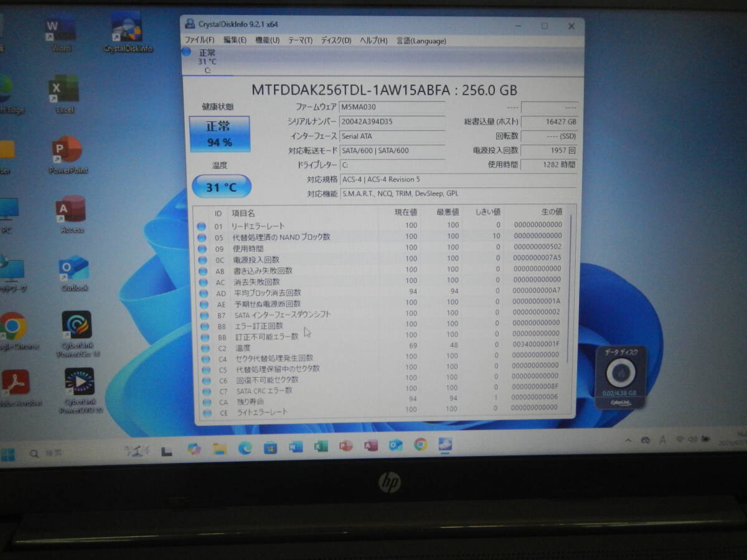Open the 編集(E) menu

coord(235,40)
